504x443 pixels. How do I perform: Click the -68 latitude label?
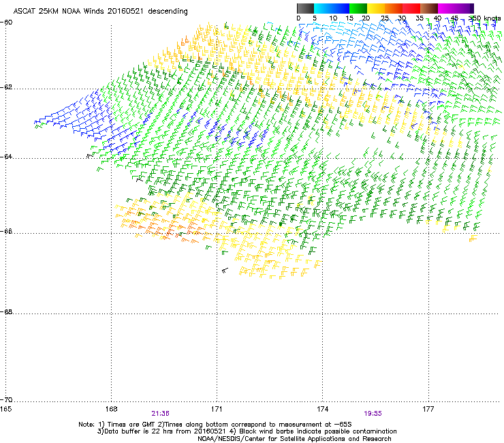tap(6, 311)
